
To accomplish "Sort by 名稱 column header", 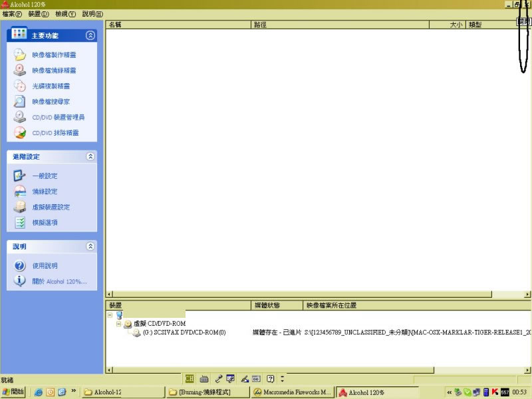I will pyautogui.click(x=178, y=25).
